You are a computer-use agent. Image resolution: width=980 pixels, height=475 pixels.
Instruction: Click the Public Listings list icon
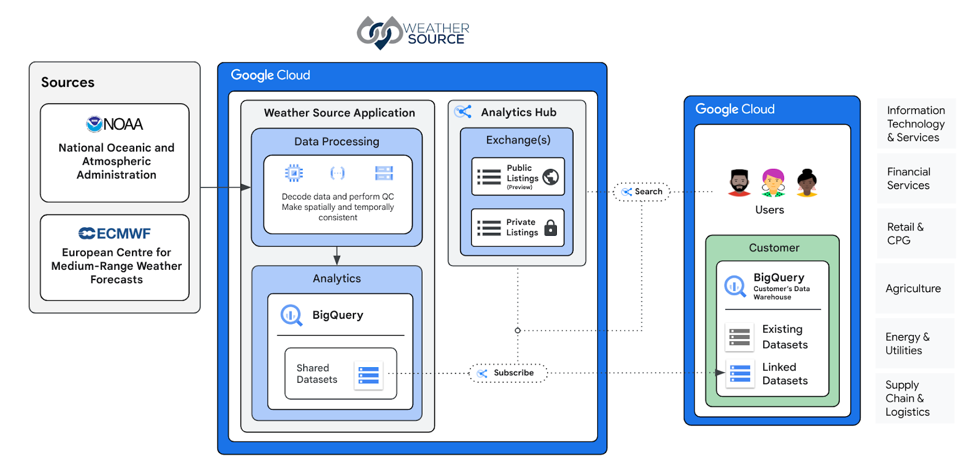489,177
